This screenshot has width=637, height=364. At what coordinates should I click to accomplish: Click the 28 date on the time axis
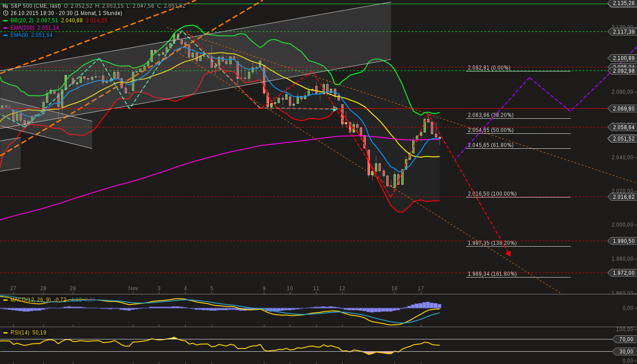(43, 288)
